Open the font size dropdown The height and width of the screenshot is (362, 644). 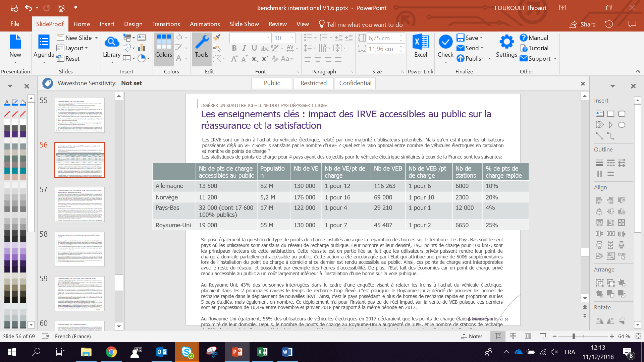(x=292, y=38)
